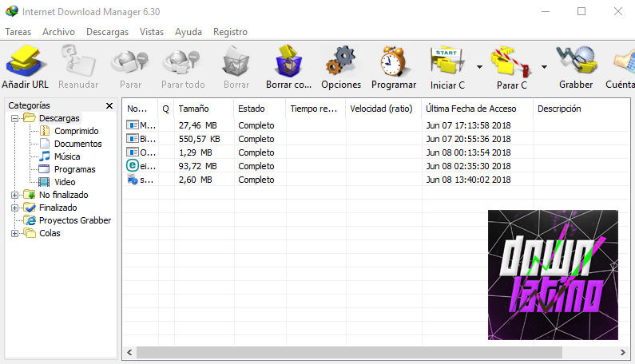Sort by Q column header
This screenshot has height=364, width=635.
coord(166,109)
